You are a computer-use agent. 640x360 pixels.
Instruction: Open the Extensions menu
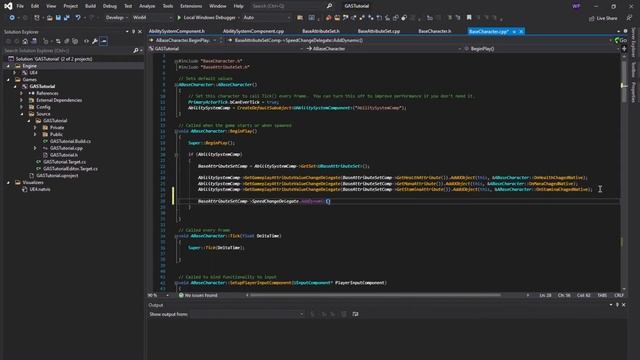click(191, 6)
